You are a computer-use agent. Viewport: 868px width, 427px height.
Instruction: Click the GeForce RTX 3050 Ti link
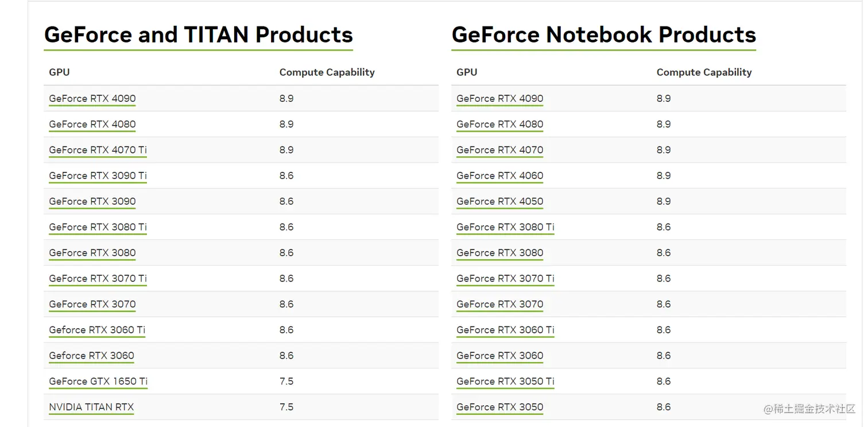pos(505,382)
